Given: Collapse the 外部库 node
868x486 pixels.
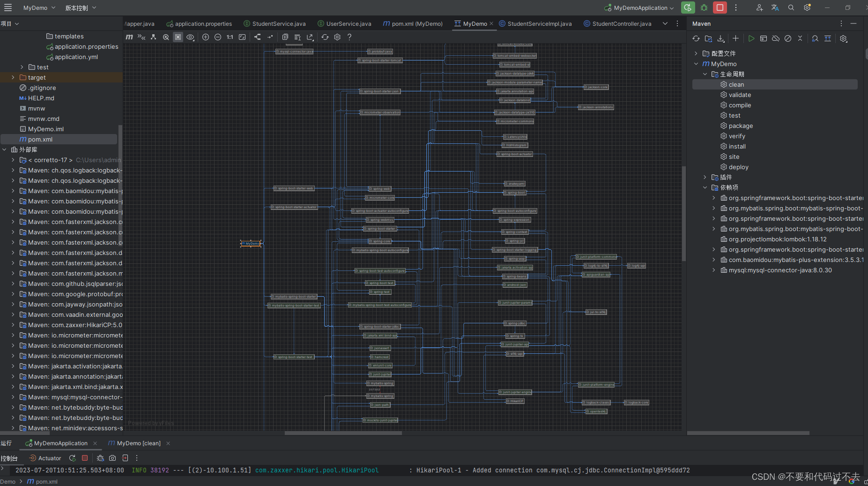Looking at the screenshot, I should pos(4,150).
